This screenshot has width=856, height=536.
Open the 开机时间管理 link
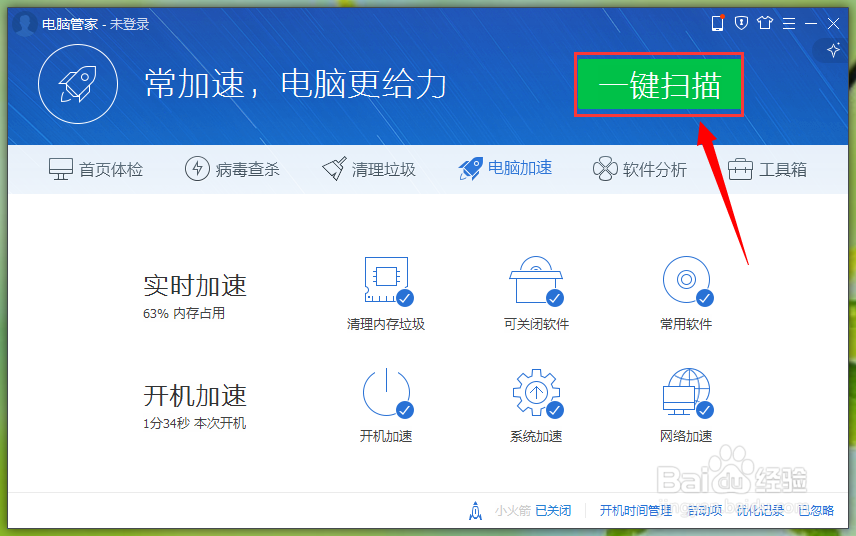point(636,511)
